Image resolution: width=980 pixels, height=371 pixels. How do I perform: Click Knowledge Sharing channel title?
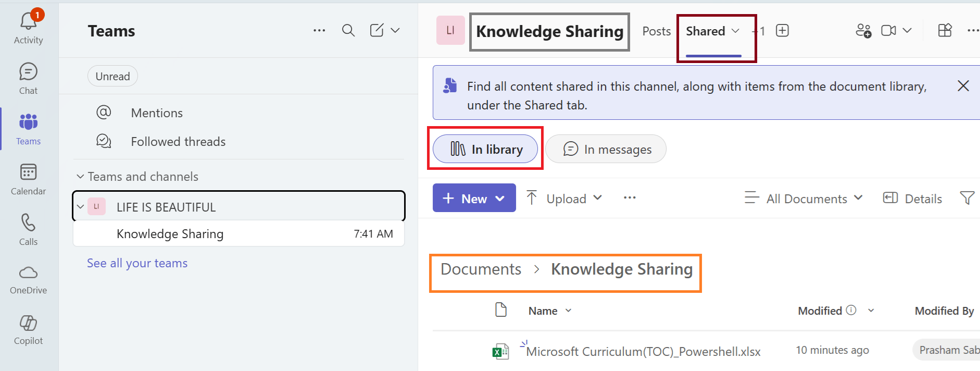click(549, 31)
